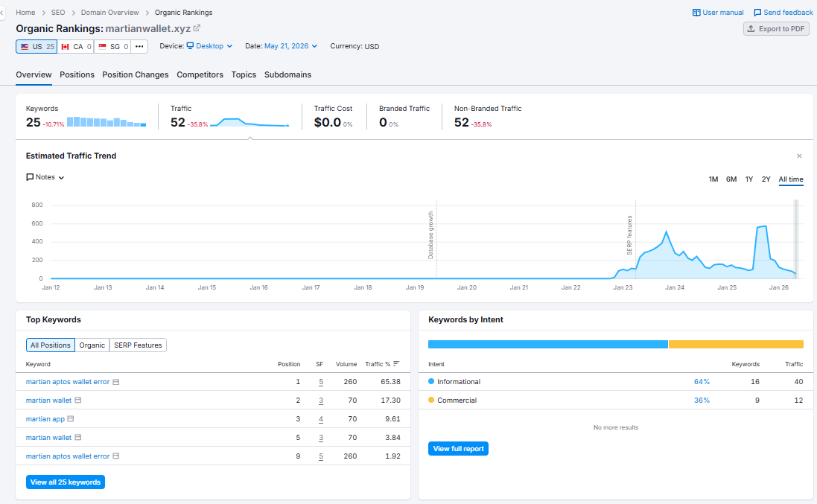Click the Informational 64% link
817x504 pixels.
(x=702, y=382)
